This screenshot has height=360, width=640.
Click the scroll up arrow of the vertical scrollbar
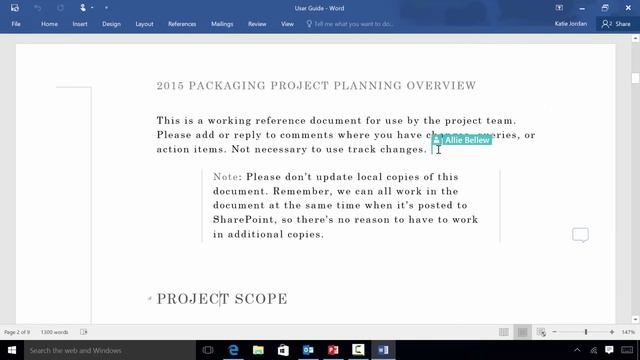[635, 38]
